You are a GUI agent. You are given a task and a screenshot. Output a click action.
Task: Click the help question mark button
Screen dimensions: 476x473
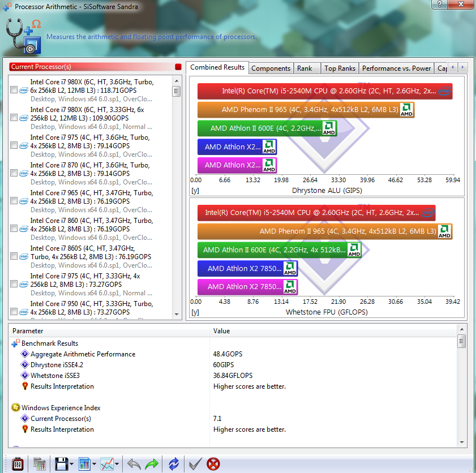pyautogui.click(x=439, y=5)
